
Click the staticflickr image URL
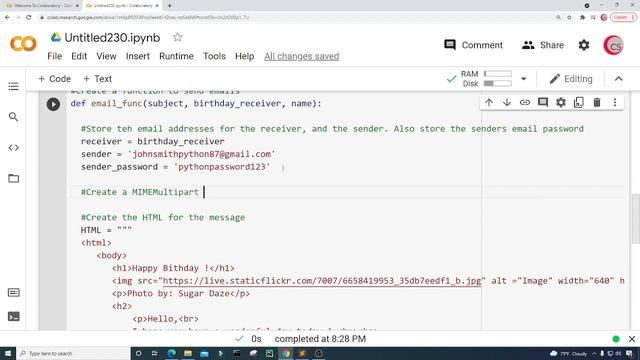point(322,281)
